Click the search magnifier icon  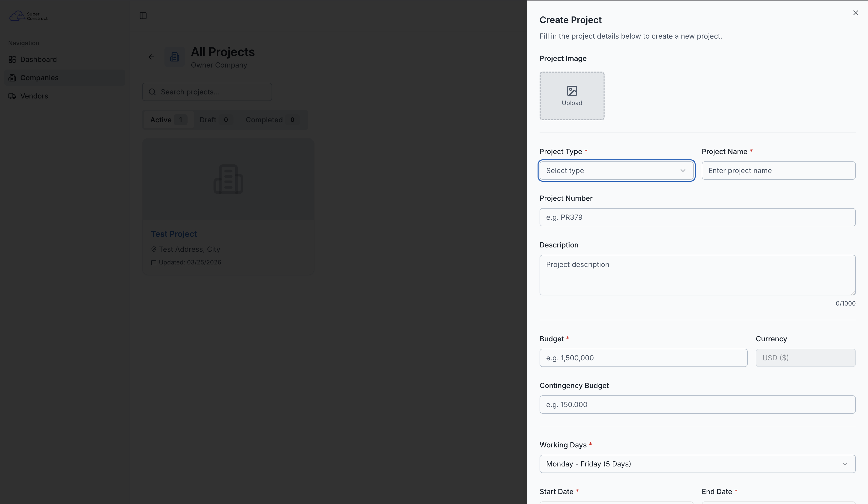tap(152, 92)
